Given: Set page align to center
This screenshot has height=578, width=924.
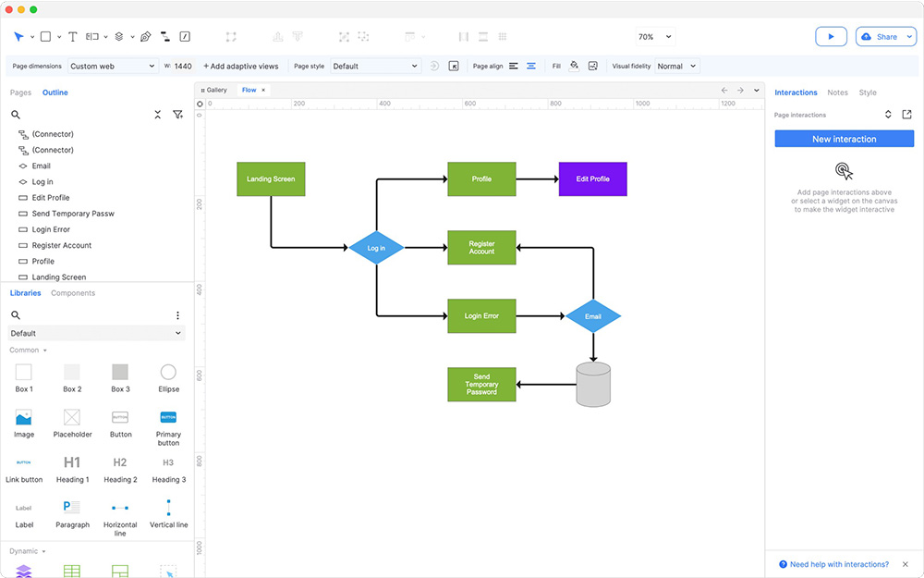Looking at the screenshot, I should pos(531,66).
